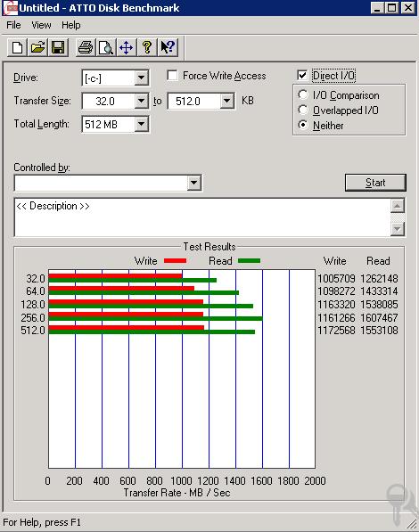Click the Start benchmark button
Viewport: 419px width, 532px height.
375,183
